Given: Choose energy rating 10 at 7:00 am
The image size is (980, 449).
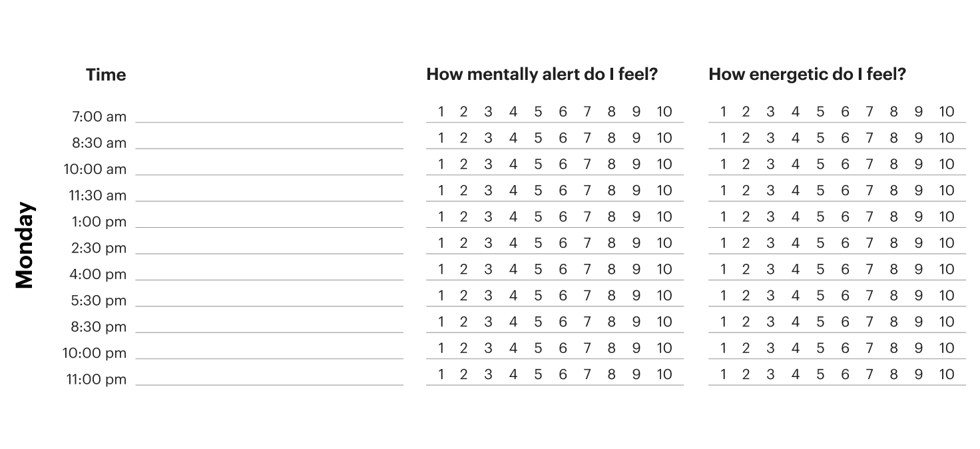Looking at the screenshot, I should click(947, 112).
